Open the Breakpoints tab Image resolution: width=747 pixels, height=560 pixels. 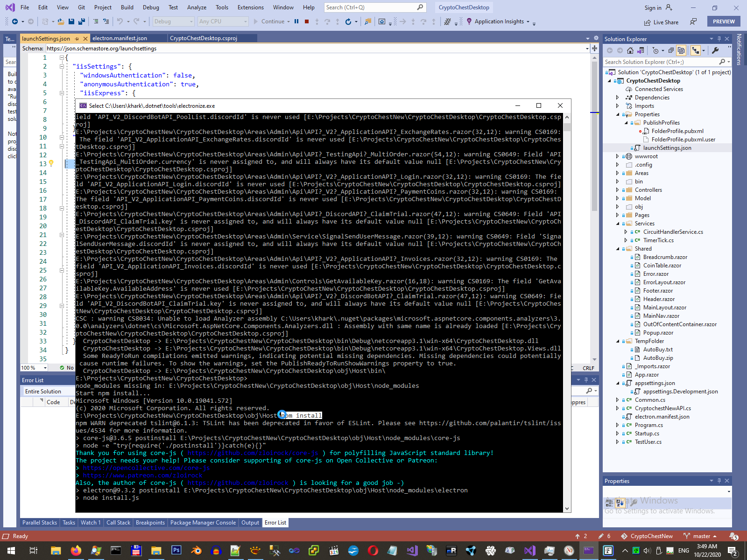tap(150, 523)
